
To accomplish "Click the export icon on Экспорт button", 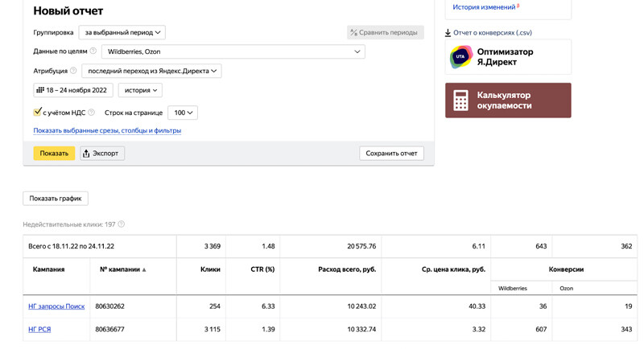I will (x=86, y=154).
